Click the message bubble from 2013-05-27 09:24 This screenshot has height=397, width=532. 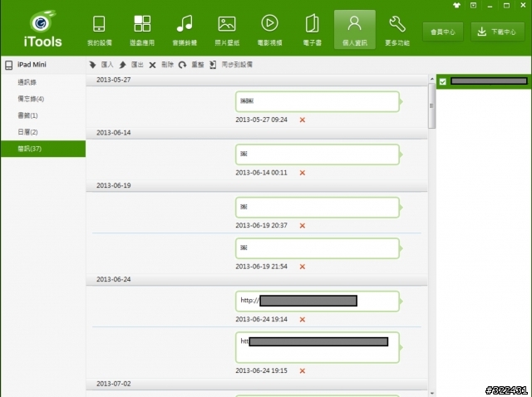tap(318, 101)
